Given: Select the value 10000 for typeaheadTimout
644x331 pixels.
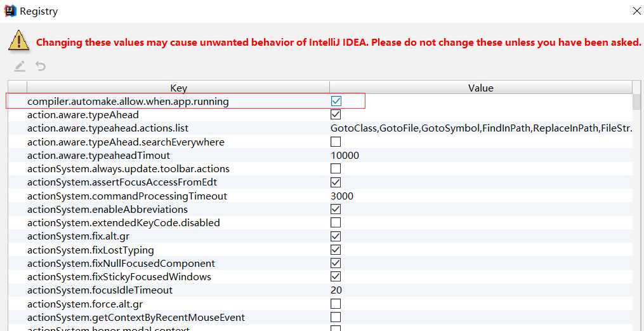Looking at the screenshot, I should [345, 156].
